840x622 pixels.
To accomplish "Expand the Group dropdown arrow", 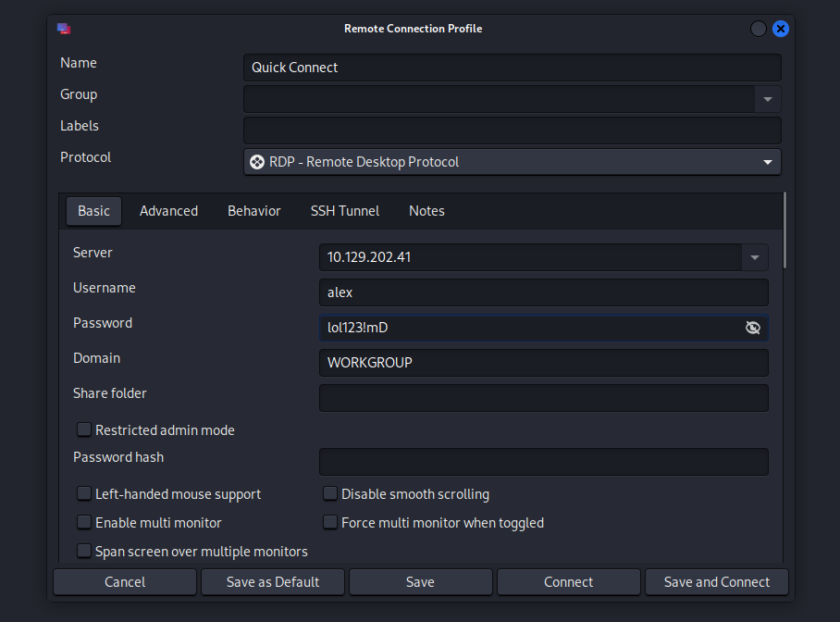I will tap(768, 99).
